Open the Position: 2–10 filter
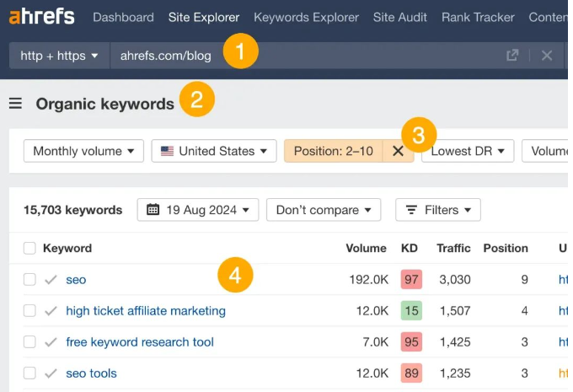This screenshot has height=392, width=573. click(x=334, y=151)
